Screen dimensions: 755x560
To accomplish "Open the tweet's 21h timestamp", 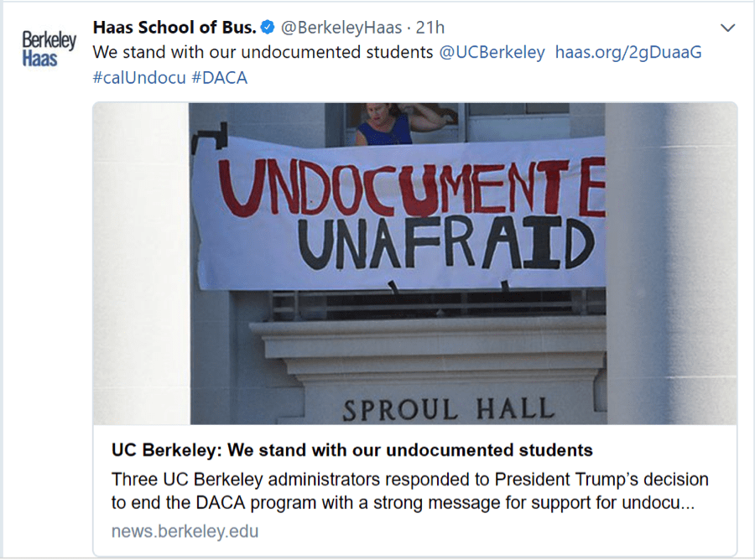I will (431, 28).
